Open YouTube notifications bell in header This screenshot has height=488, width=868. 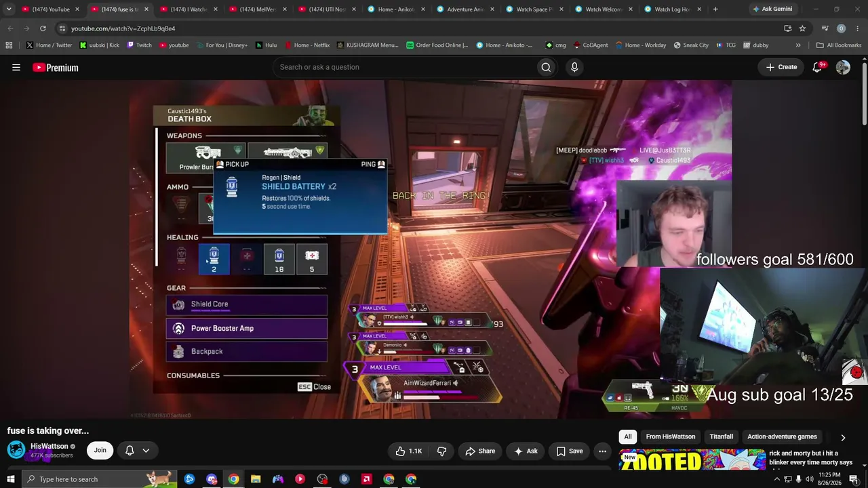coord(817,67)
